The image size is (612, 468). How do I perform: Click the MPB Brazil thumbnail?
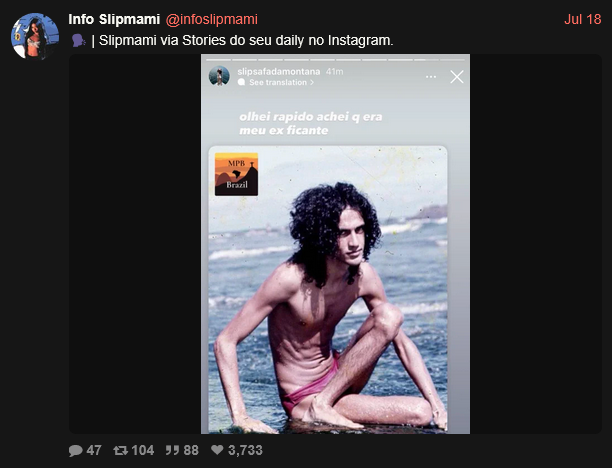click(x=236, y=174)
